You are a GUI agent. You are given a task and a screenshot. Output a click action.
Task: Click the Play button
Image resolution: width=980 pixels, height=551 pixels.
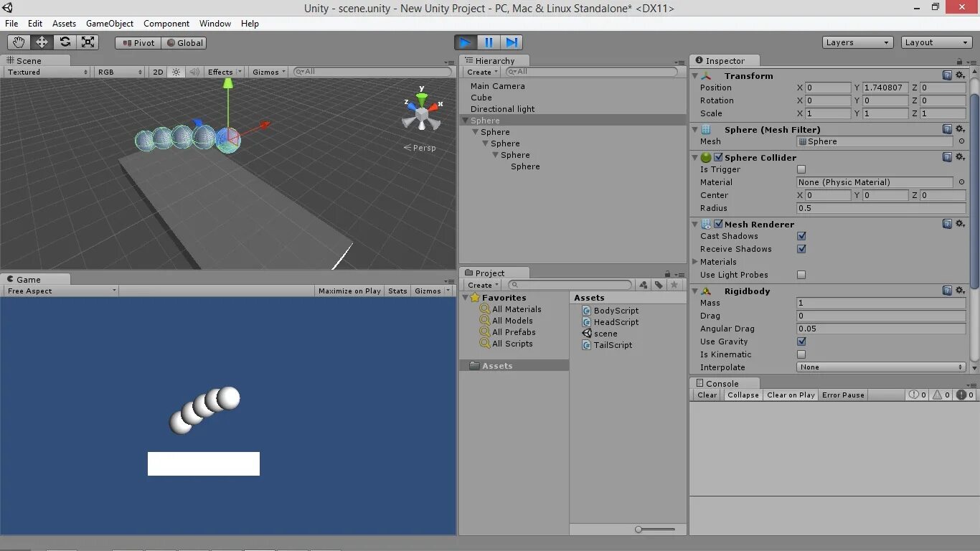pyautogui.click(x=466, y=42)
